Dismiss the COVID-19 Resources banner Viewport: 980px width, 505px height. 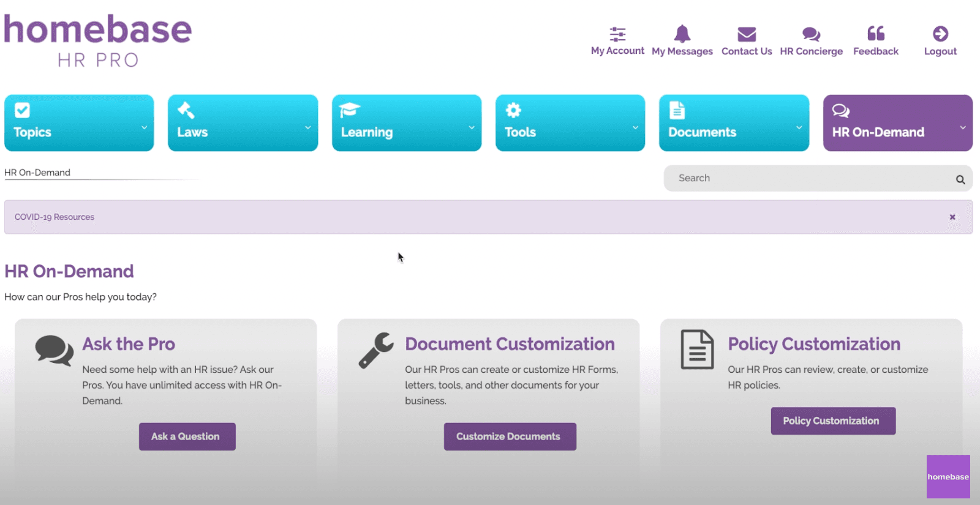point(952,217)
